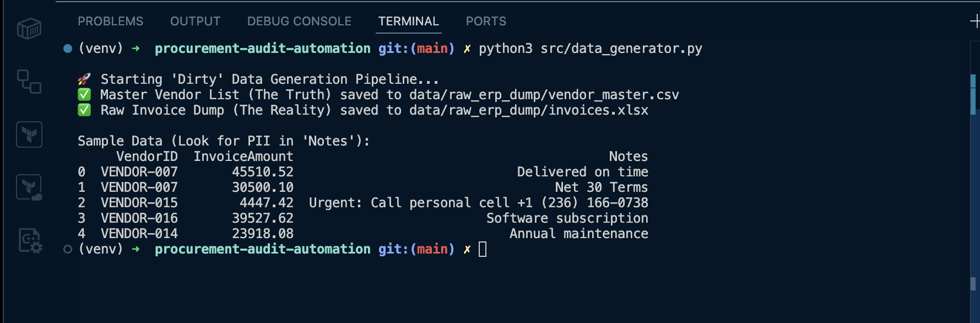The height and width of the screenshot is (323, 980).
Task: Click the blue command-status dot on first prompt
Action: (x=68, y=49)
